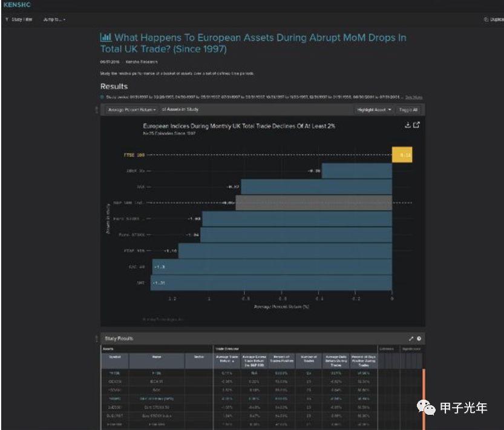
Task: Click the longest bar at the chart bottom
Action: pyautogui.click(x=271, y=283)
